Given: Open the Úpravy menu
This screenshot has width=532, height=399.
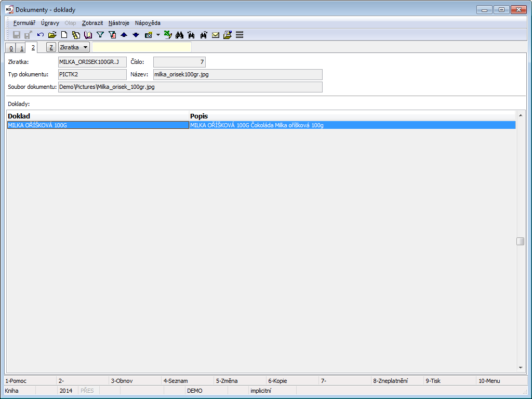Looking at the screenshot, I should click(x=50, y=23).
